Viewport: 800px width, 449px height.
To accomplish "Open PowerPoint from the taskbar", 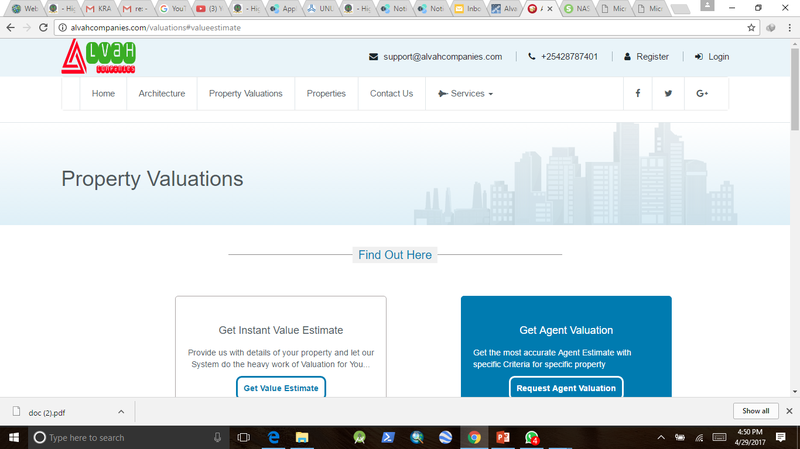I will [505, 437].
